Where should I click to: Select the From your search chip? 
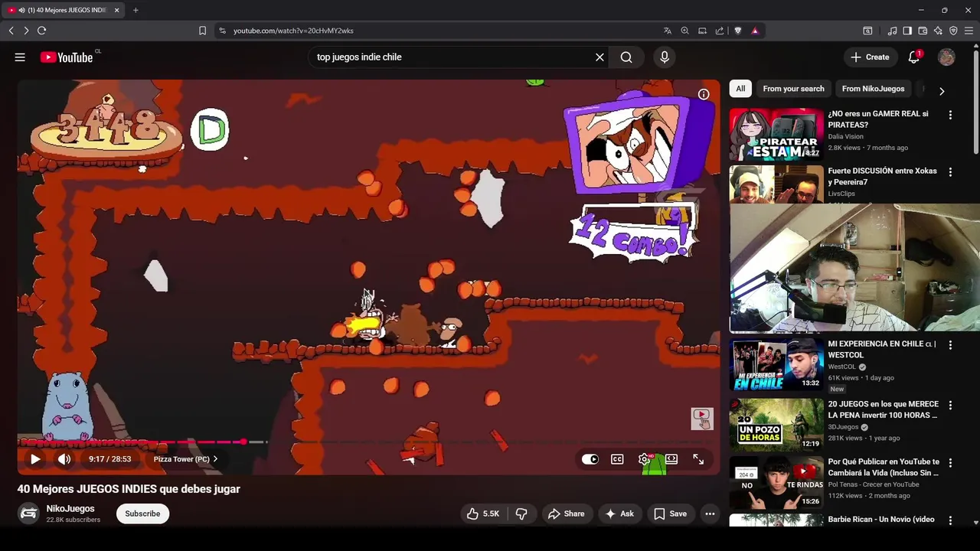click(x=793, y=89)
